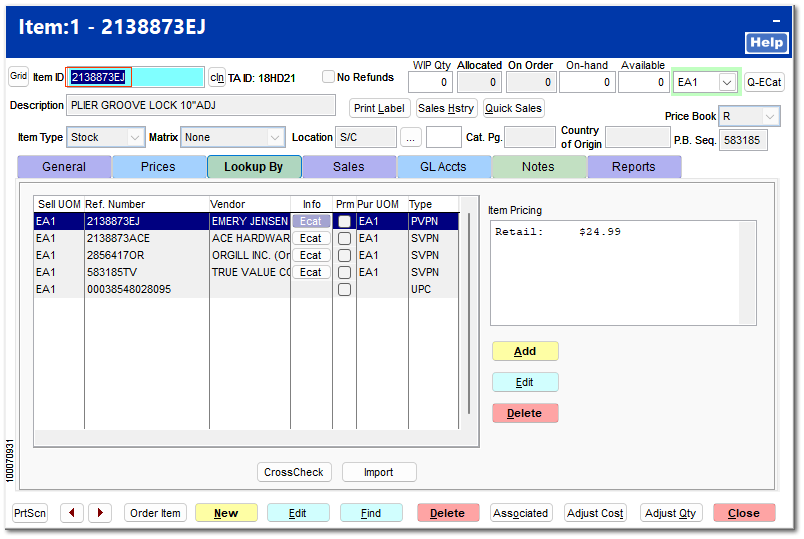Click the Help icon button
The height and width of the screenshot is (539, 804).
766,43
